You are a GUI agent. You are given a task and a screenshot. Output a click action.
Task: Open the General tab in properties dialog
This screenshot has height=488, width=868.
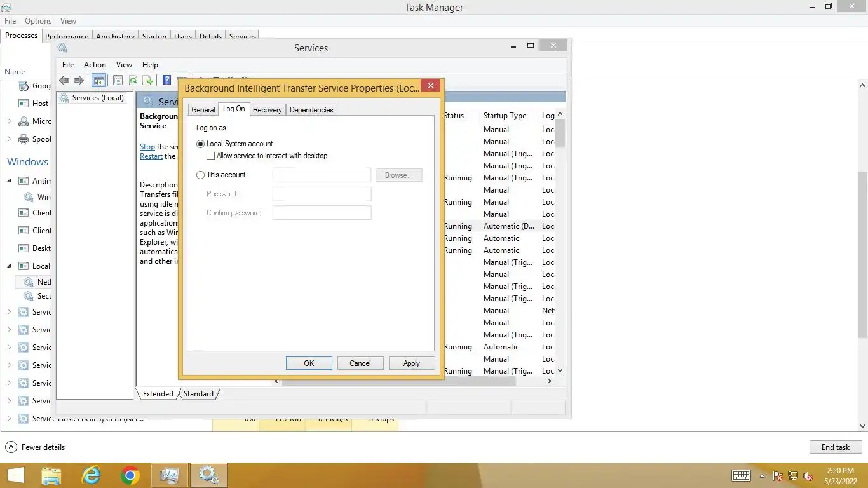pyautogui.click(x=203, y=110)
